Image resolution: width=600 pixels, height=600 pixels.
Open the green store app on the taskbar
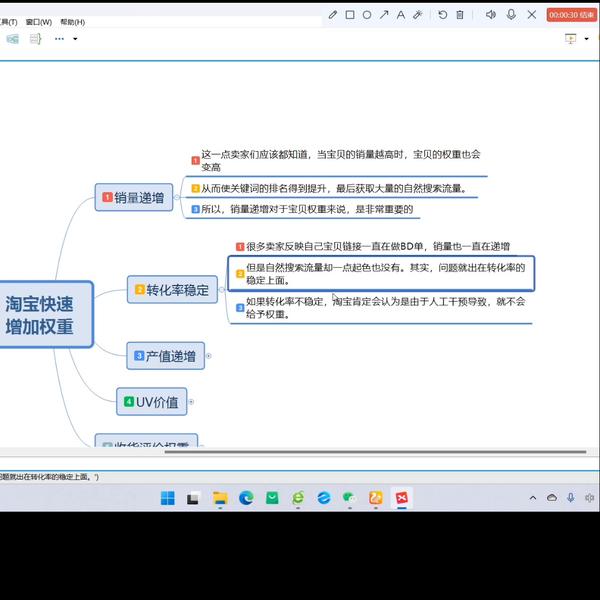[272, 498]
